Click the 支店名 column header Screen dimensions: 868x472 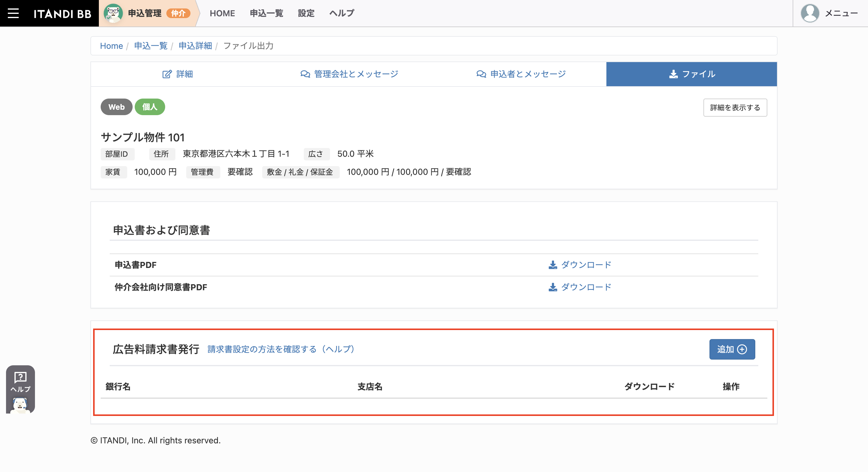pos(370,387)
